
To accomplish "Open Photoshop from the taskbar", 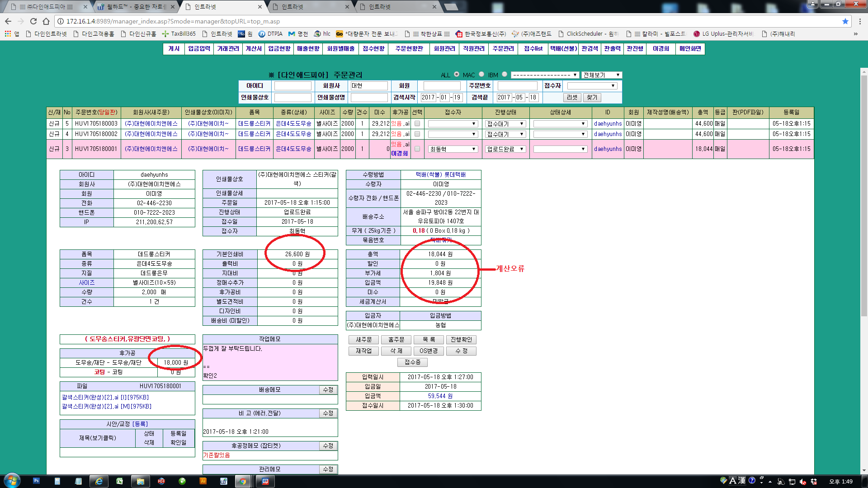I will [x=36, y=481].
